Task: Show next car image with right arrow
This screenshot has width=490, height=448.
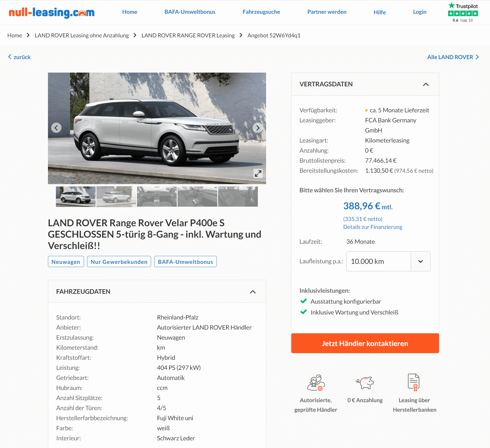Action: (x=258, y=128)
